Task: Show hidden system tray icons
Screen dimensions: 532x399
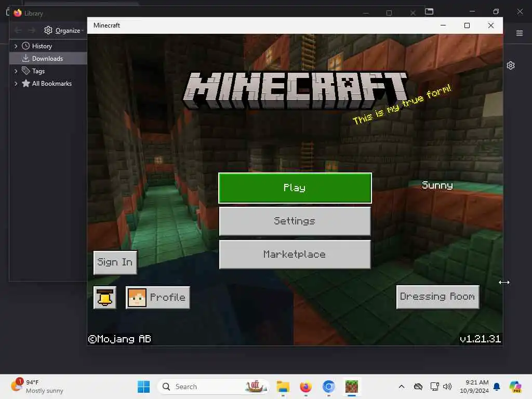Action: coord(402,387)
